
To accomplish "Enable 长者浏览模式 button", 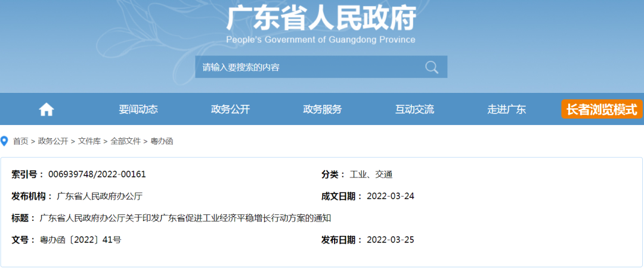I will pyautogui.click(x=602, y=110).
